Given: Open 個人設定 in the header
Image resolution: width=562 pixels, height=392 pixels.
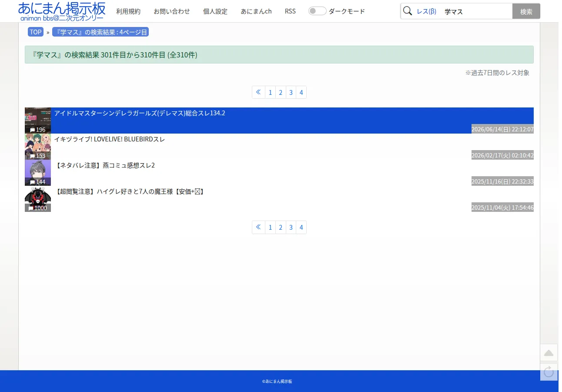Looking at the screenshot, I should click(x=215, y=11).
